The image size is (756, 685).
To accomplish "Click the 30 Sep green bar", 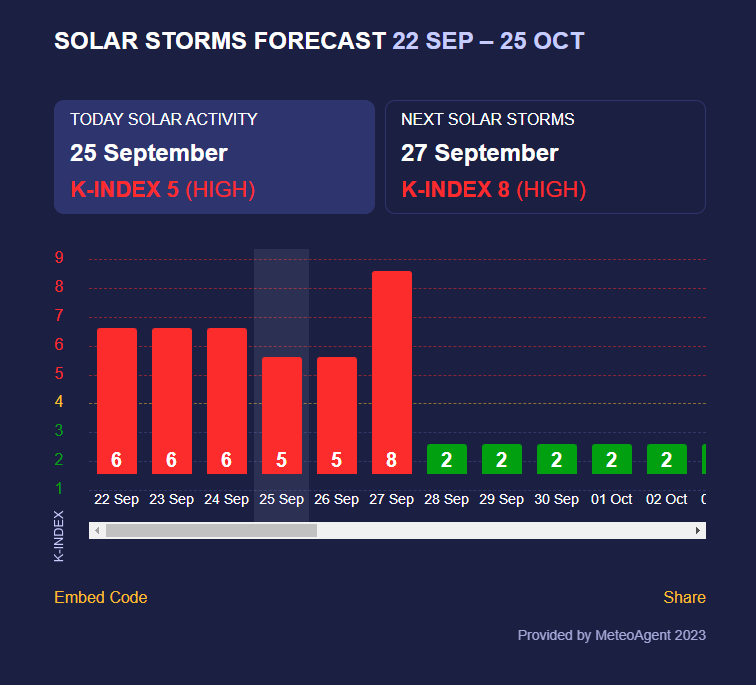I will click(x=557, y=459).
